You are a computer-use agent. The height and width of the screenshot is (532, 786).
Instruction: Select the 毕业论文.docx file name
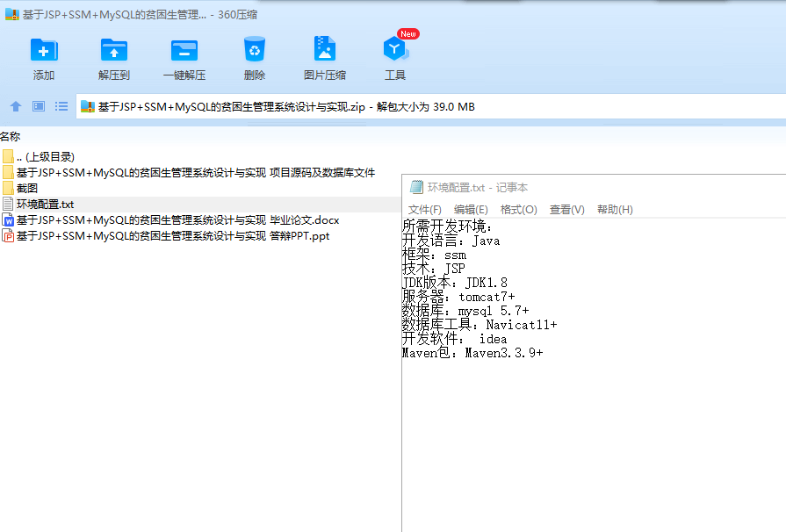(x=178, y=220)
